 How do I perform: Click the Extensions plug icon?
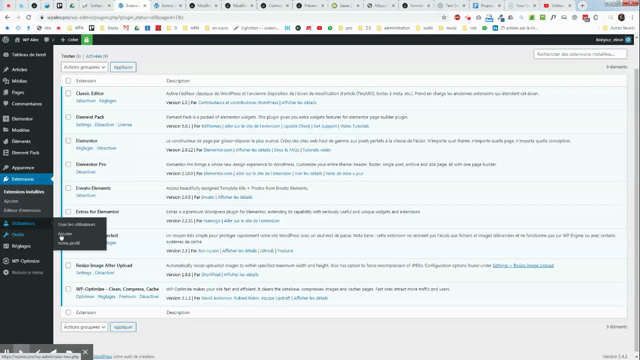click(6, 179)
